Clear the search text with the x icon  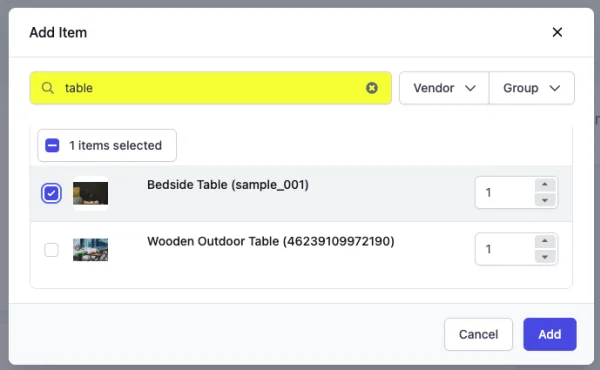(372, 88)
